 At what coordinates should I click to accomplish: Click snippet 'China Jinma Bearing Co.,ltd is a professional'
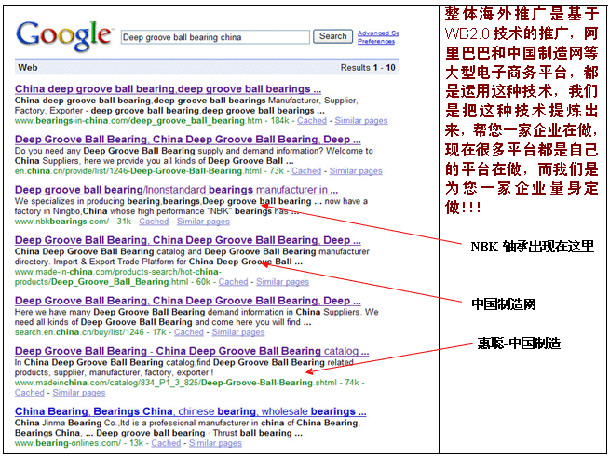click(187, 428)
